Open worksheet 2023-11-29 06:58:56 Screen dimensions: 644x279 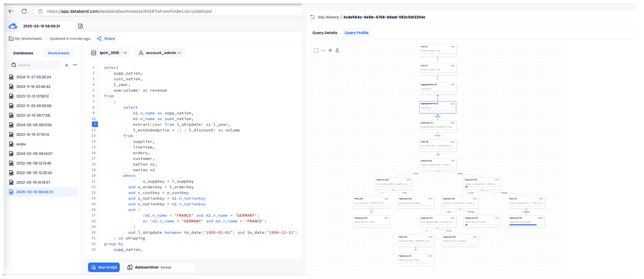[x=43, y=106]
